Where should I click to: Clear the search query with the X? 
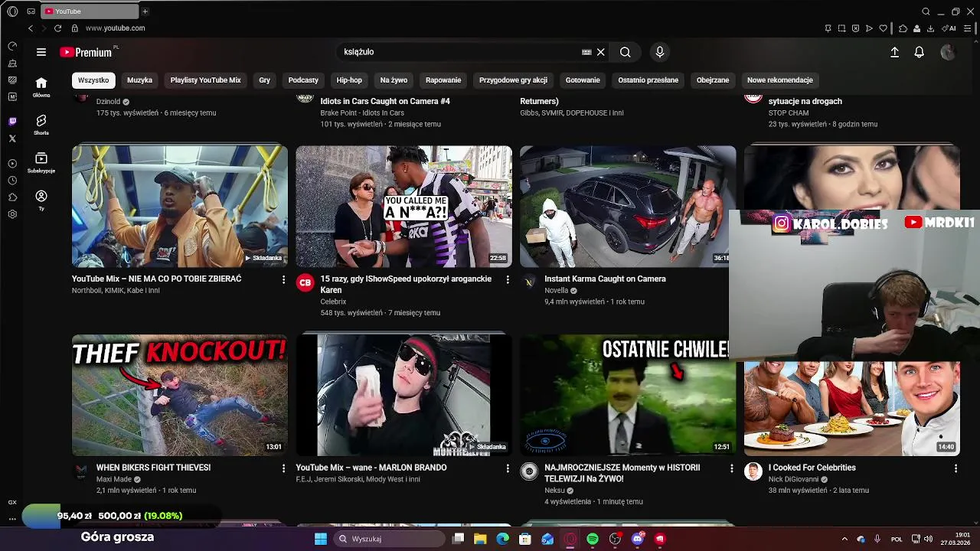click(601, 52)
